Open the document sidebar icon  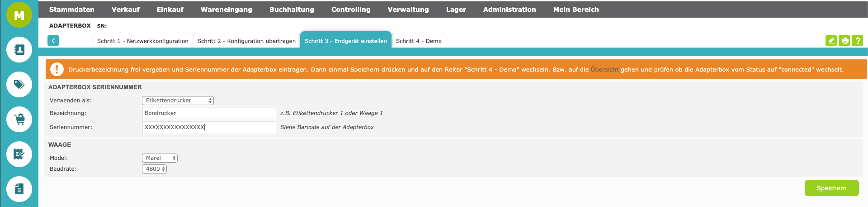pyautogui.click(x=19, y=189)
